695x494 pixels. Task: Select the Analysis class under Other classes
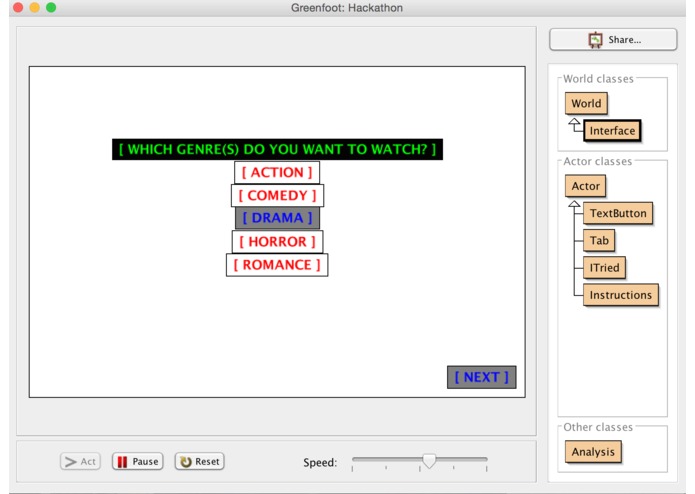pos(593,451)
